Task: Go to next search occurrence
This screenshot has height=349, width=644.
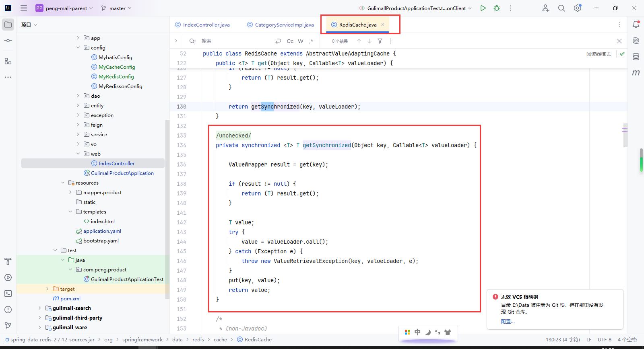Action: pyautogui.click(x=369, y=41)
